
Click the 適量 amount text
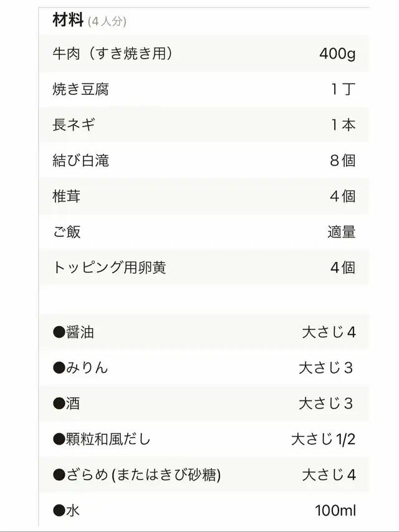(342, 232)
